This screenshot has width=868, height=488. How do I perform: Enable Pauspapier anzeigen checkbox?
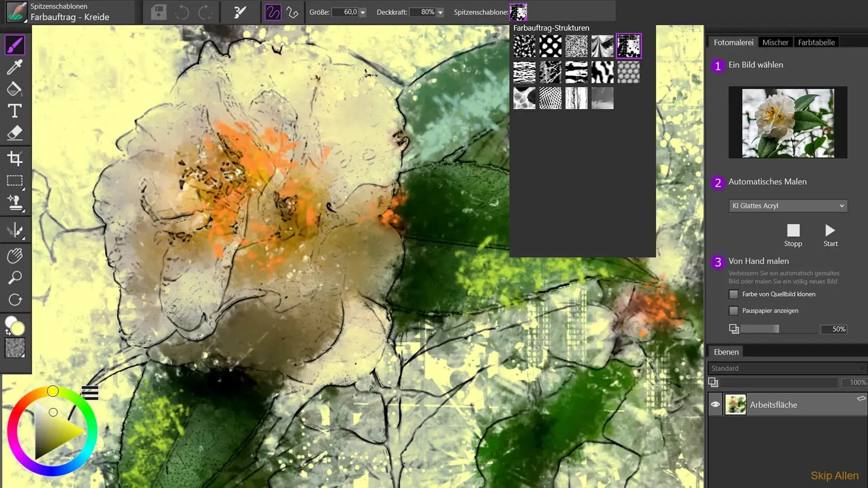[733, 310]
